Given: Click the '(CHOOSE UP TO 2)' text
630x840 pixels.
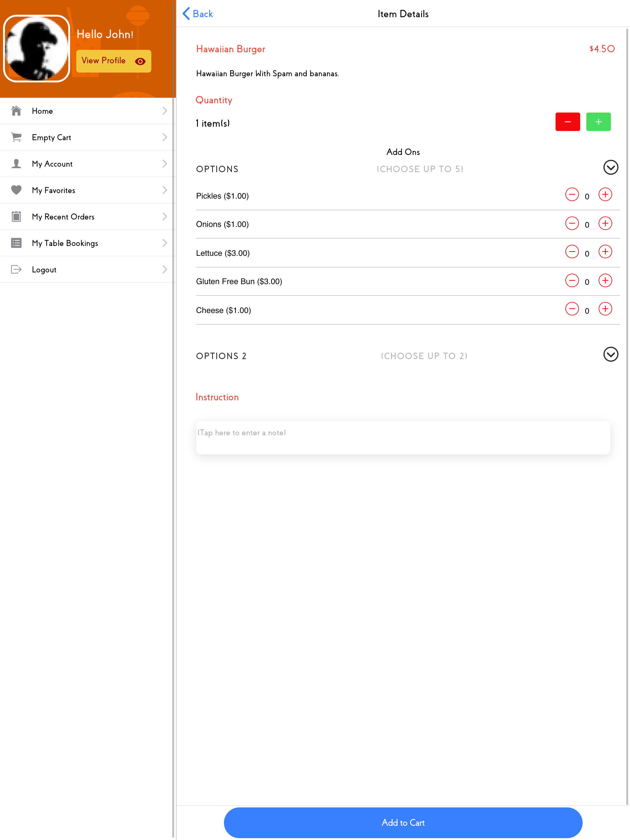Looking at the screenshot, I should [x=424, y=356].
